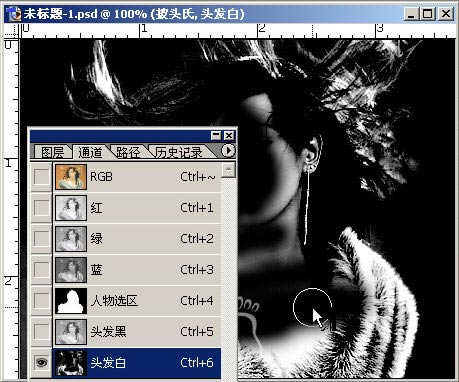This screenshot has width=459, height=382.
Task: Show the RGB composite channel visibility box
Action: point(41,177)
